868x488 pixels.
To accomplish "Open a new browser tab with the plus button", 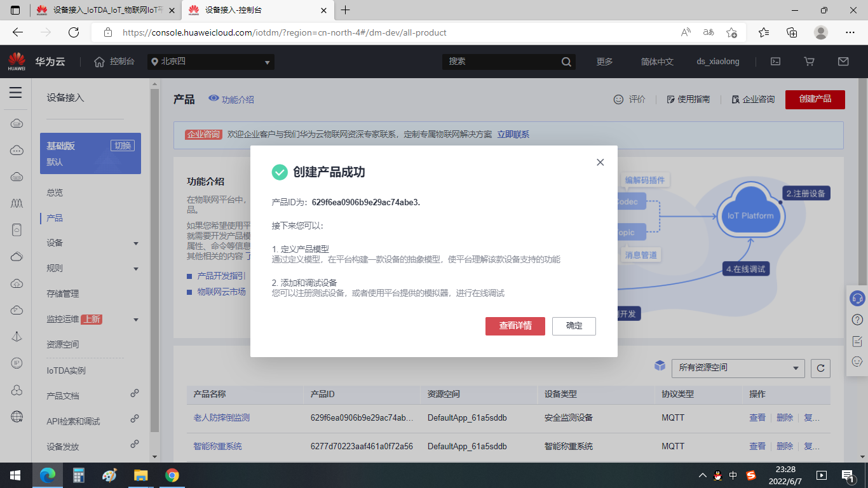I will point(346,10).
